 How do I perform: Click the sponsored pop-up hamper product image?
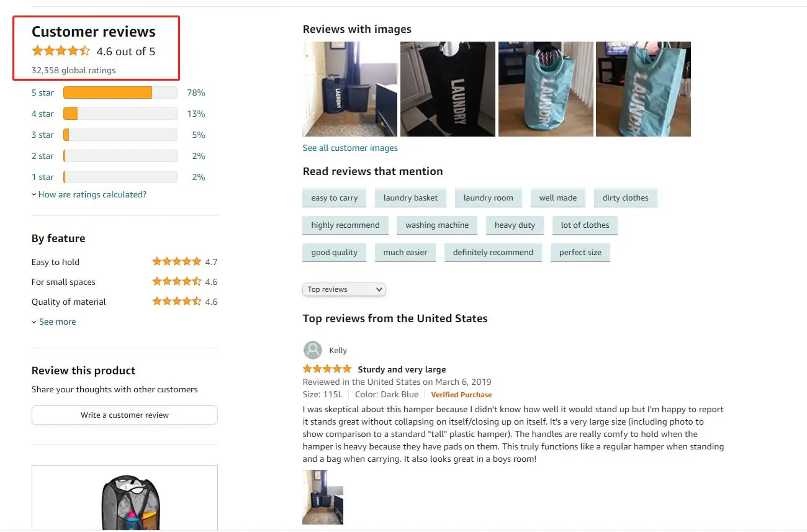124,500
